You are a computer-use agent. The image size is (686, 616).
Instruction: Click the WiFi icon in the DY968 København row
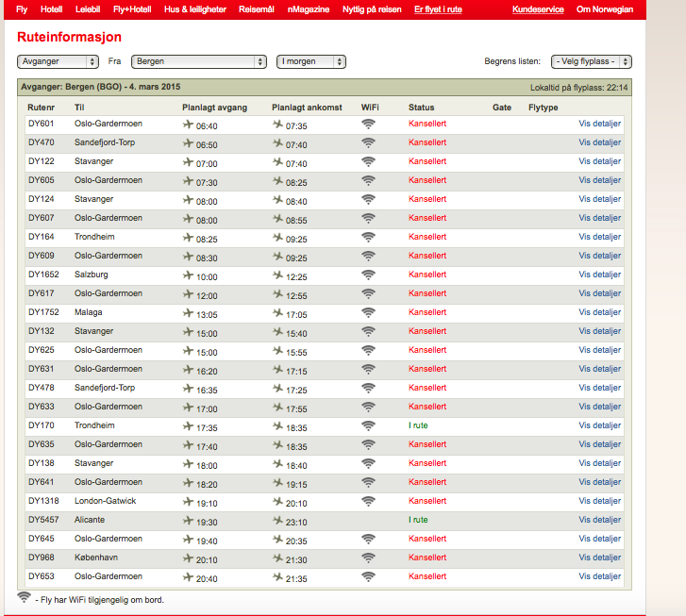pos(368,558)
